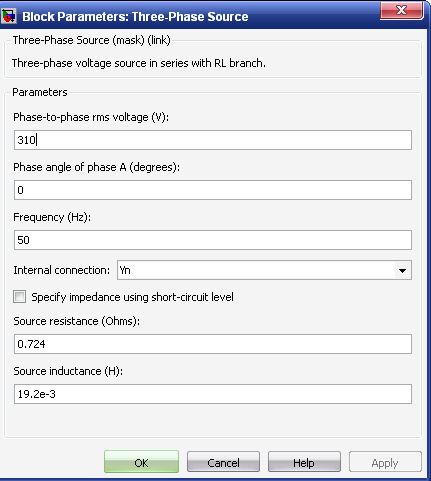Open block documentation with Help button
Screen dimensions: 431x481
coord(304,462)
